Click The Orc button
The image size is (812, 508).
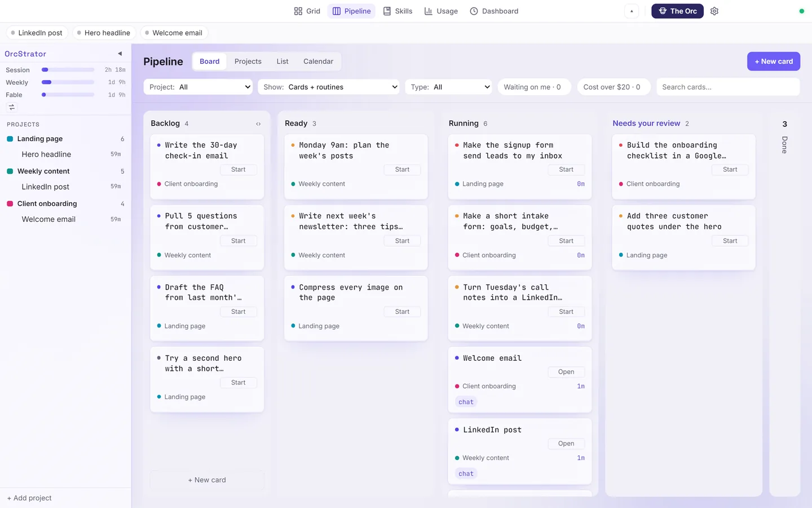[677, 11]
